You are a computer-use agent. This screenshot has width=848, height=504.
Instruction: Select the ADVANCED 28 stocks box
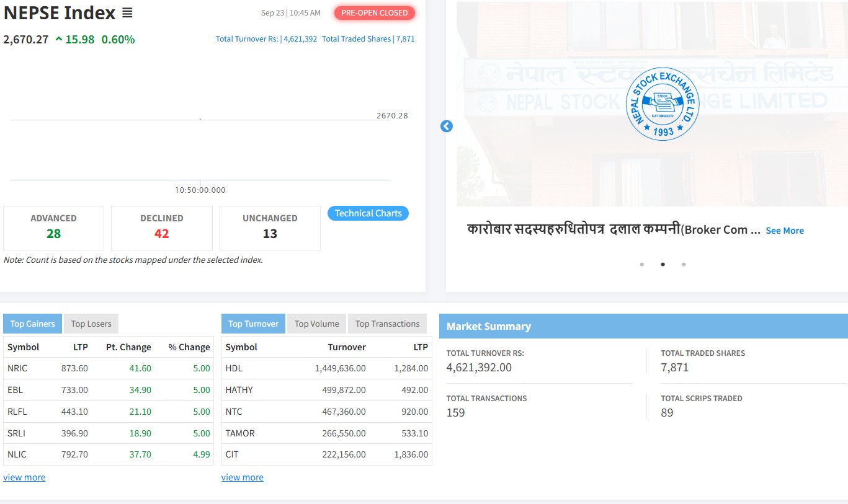pyautogui.click(x=54, y=228)
